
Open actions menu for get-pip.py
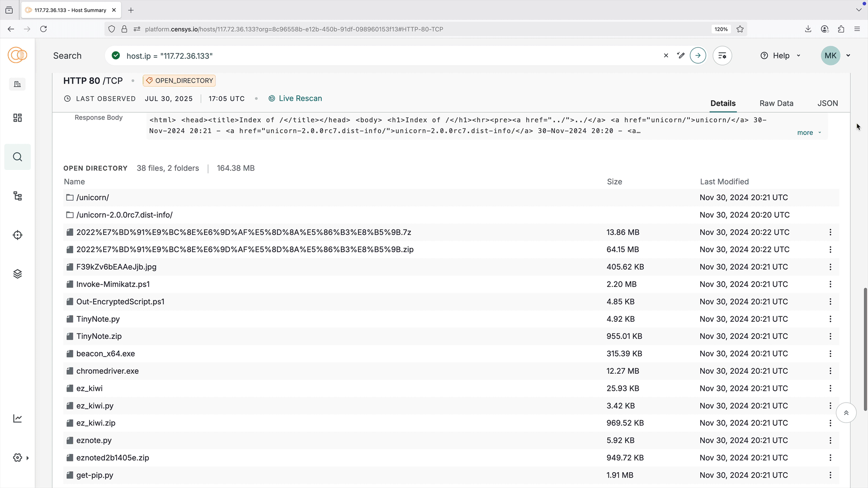830,475
